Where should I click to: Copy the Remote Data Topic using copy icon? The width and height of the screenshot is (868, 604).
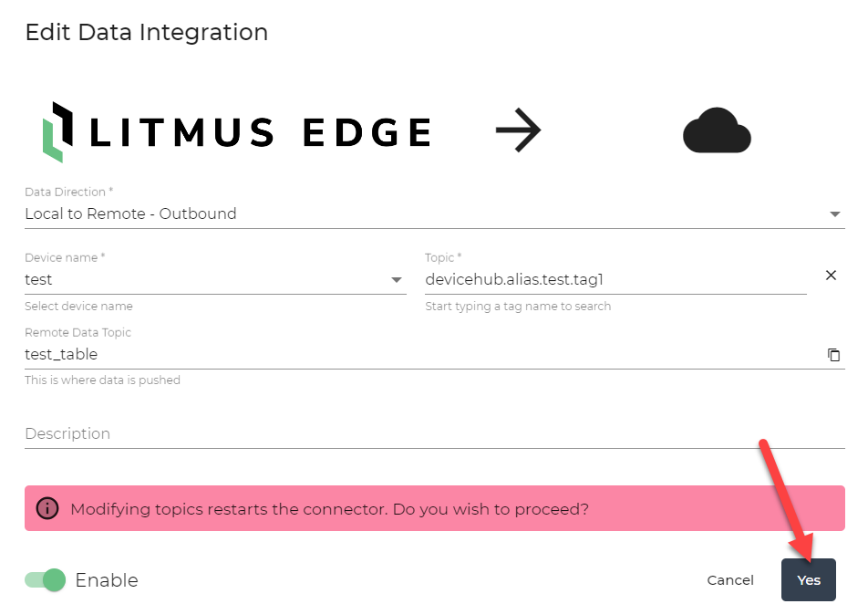(834, 354)
